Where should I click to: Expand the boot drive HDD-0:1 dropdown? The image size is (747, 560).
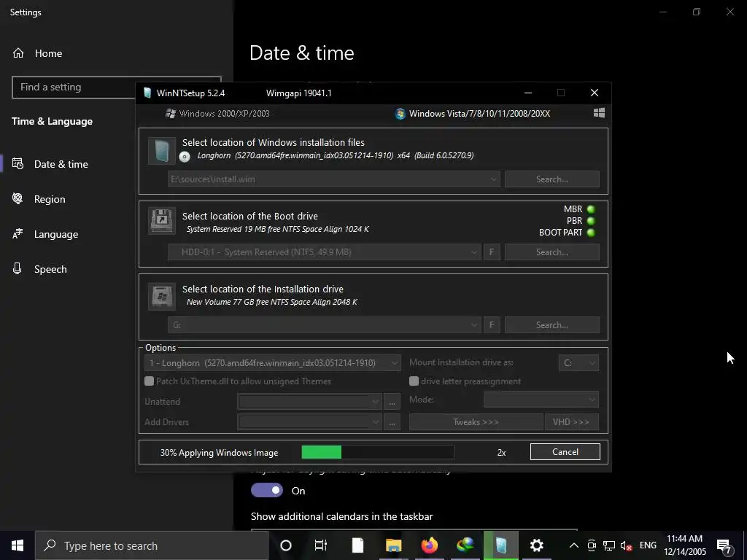[474, 252]
